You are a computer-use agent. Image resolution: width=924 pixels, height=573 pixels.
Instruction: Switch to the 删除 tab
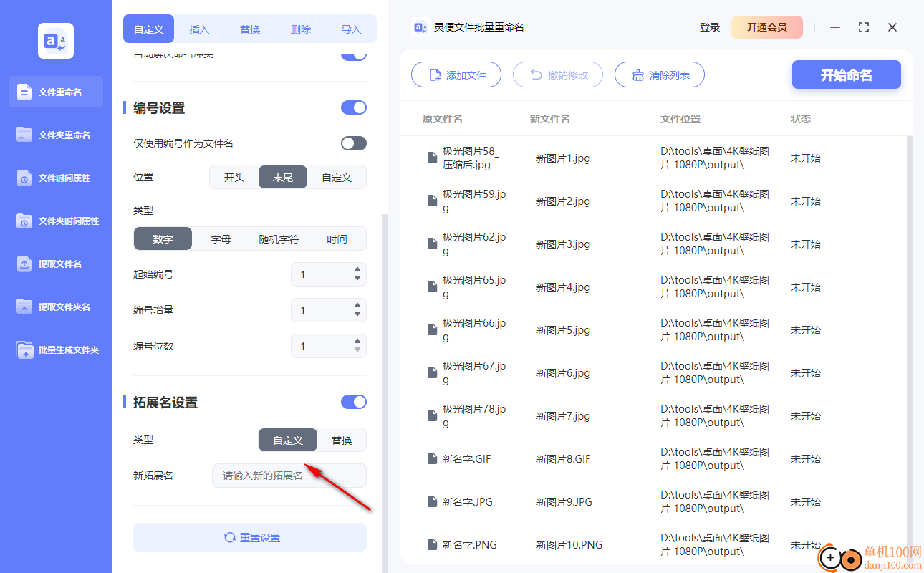click(x=301, y=29)
